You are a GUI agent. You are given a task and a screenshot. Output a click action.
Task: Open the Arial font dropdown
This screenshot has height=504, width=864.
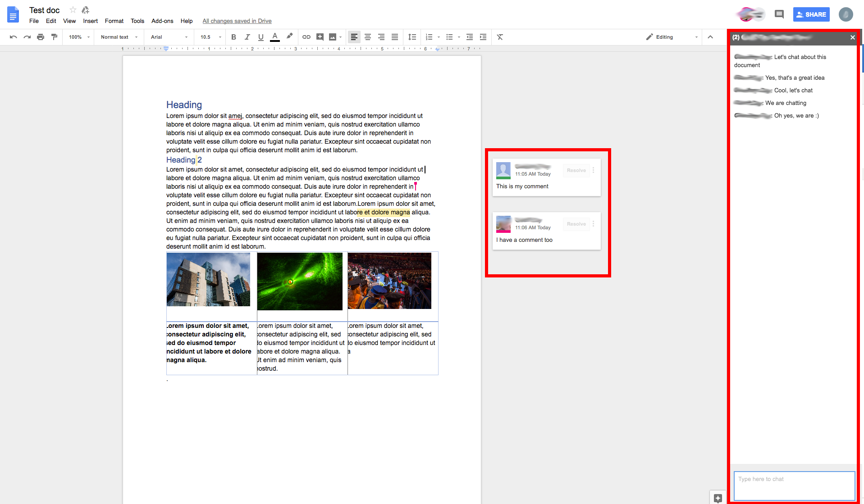[x=169, y=37]
